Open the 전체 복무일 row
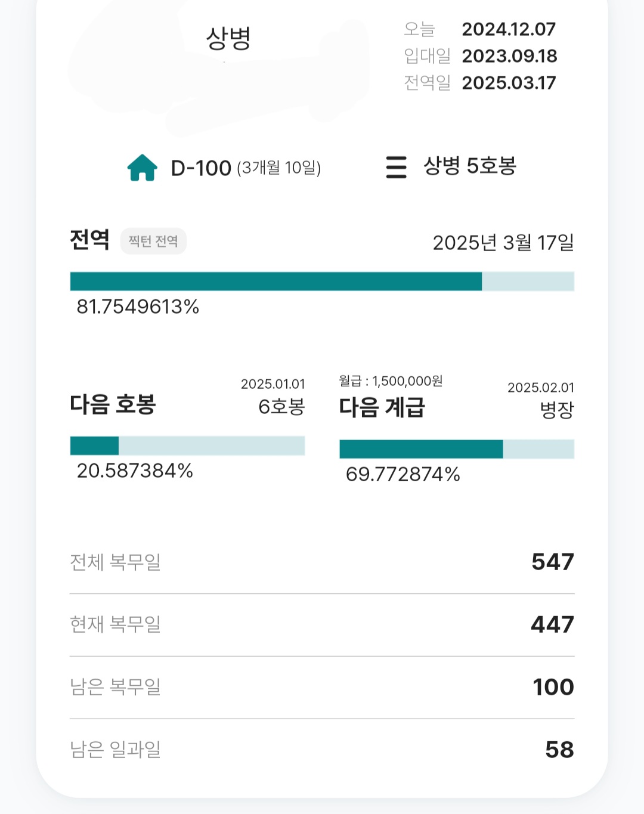 [322, 562]
